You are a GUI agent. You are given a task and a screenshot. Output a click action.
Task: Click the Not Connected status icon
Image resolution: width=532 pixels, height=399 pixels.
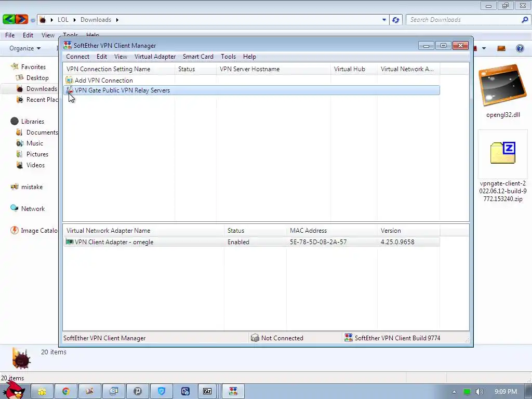255,338
